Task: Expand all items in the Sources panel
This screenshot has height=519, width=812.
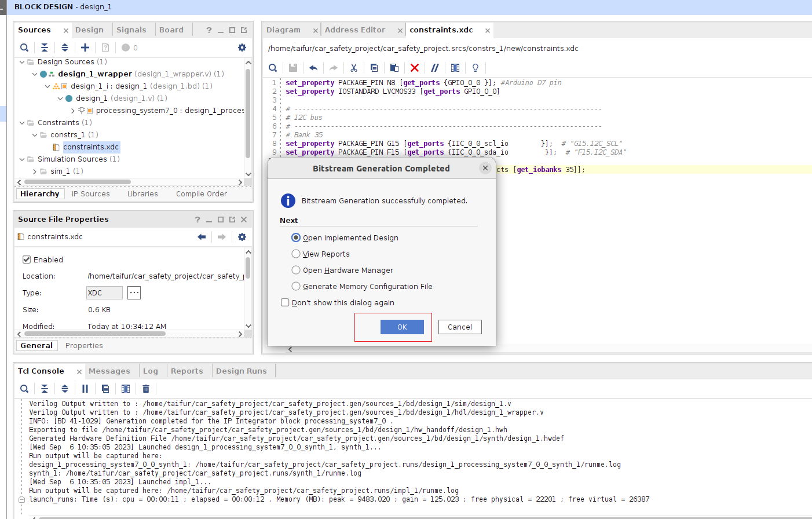Action: 65,47
